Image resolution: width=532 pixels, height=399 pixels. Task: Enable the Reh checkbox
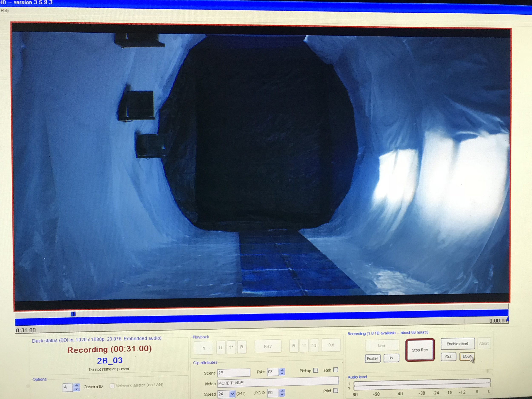pos(336,370)
